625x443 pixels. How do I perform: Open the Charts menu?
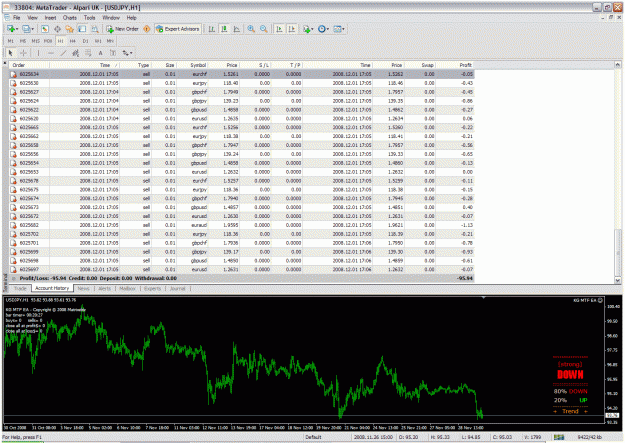point(69,18)
